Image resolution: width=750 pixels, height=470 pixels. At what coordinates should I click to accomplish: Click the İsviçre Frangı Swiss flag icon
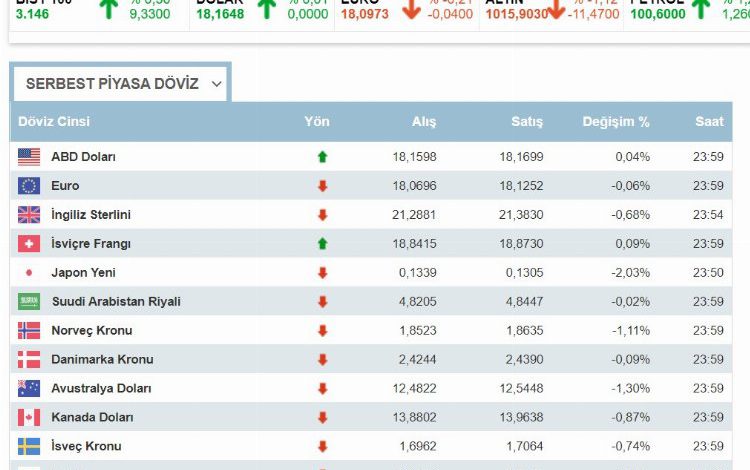(29, 243)
